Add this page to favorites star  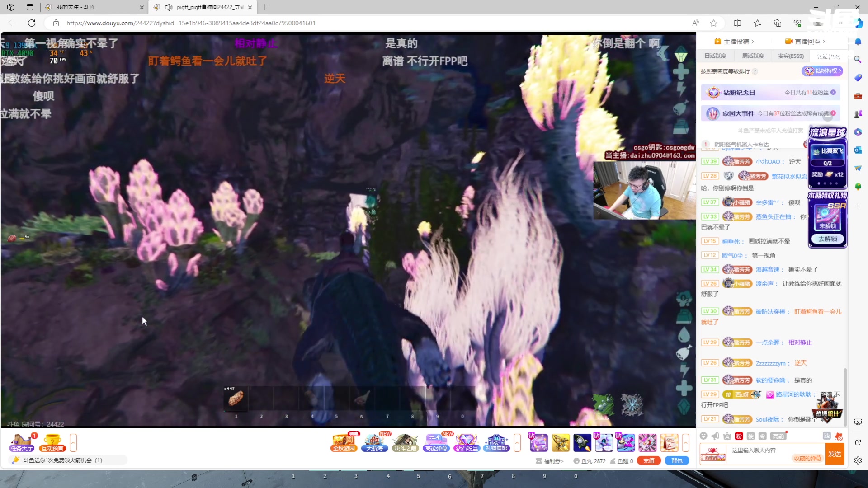click(x=714, y=23)
